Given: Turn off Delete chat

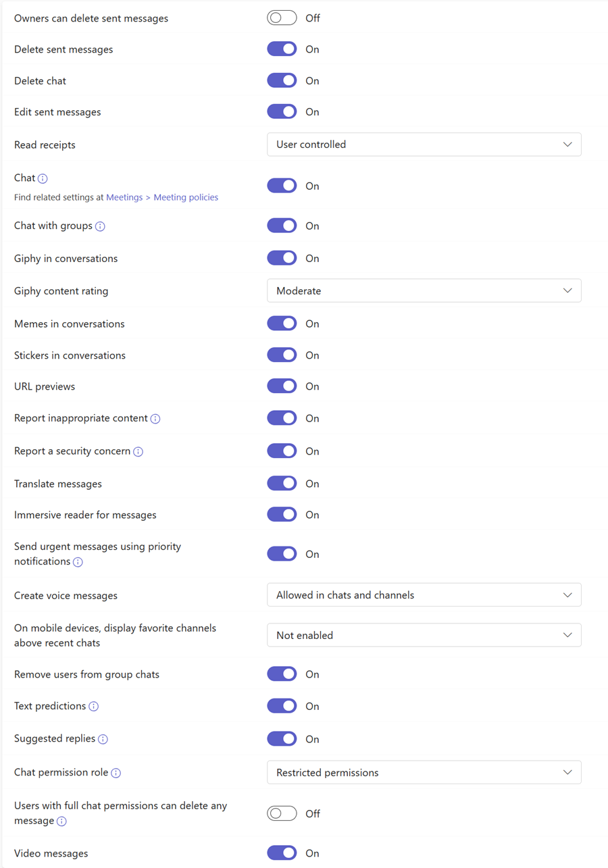Looking at the screenshot, I should [282, 80].
